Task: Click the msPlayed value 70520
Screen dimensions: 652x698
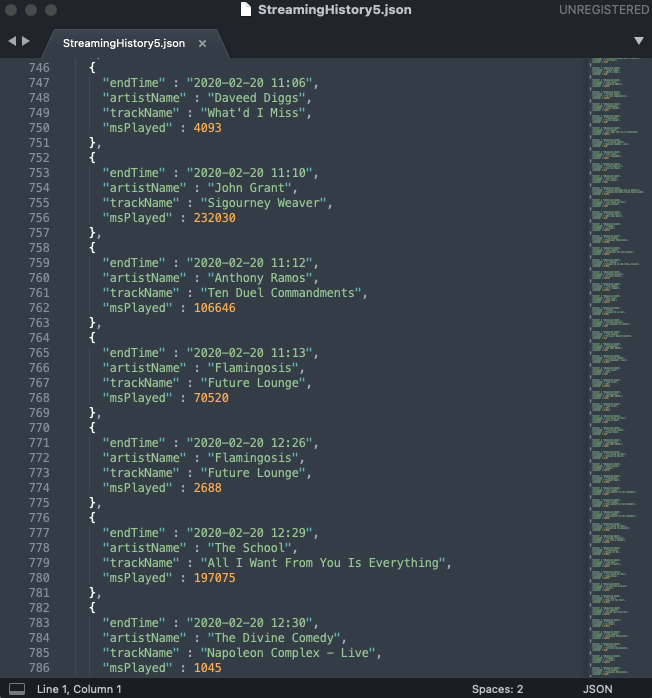Action: tap(211, 398)
